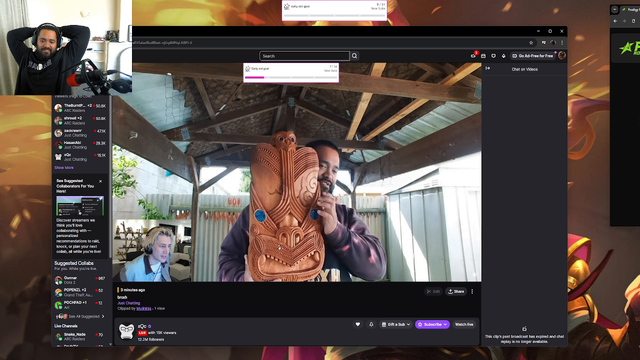640x360 pixels.
Task: Select Gunnar Dota 2 suggested collab
Action: 81,280
